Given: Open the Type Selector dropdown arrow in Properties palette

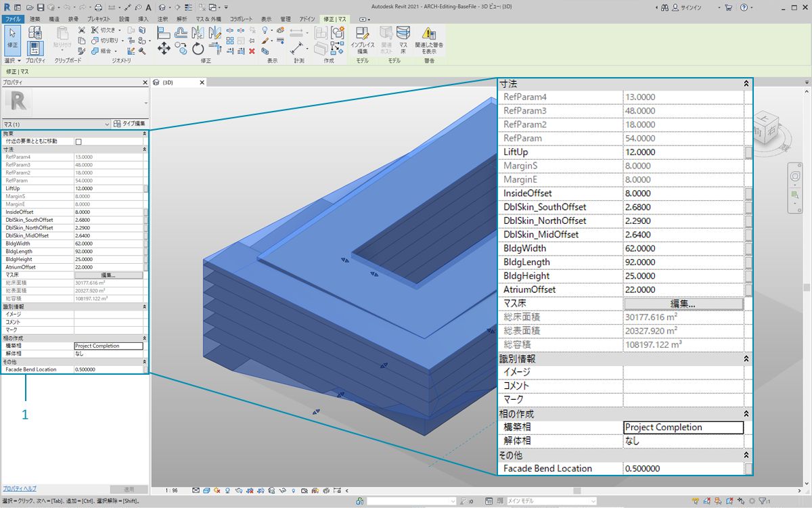Looking at the screenshot, I should click(x=145, y=103).
